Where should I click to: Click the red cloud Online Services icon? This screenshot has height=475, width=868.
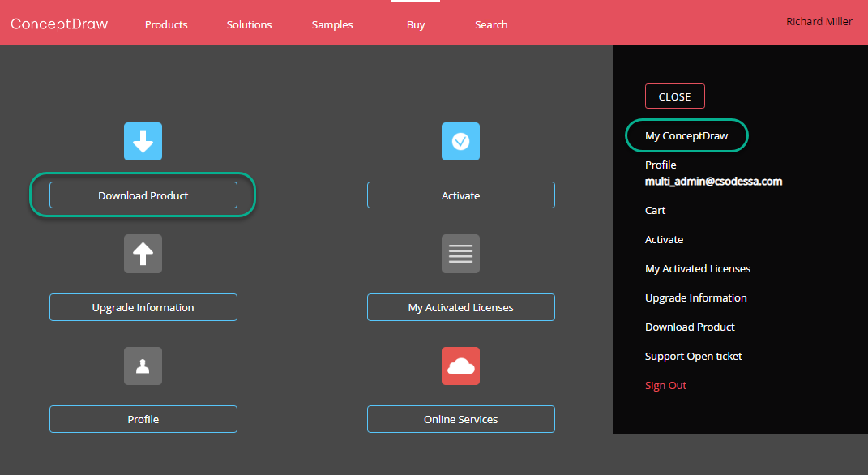coord(460,366)
